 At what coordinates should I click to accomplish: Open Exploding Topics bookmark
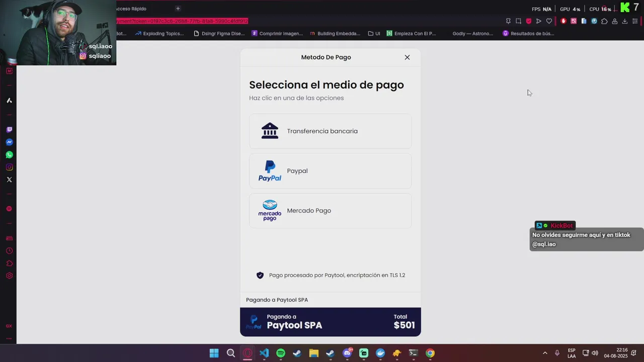click(159, 34)
